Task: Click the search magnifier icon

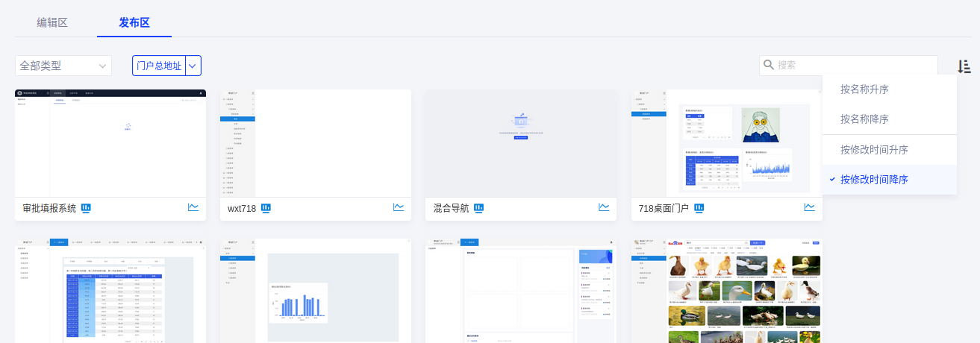Action: [x=768, y=65]
